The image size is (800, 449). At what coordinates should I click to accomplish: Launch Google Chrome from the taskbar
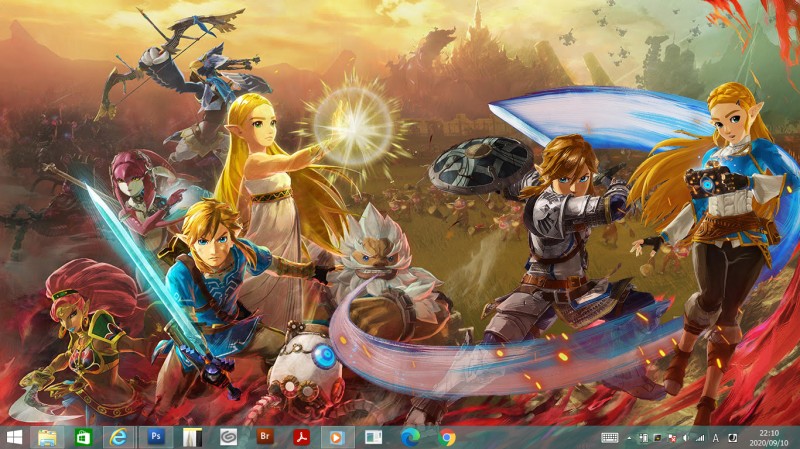(x=447, y=437)
